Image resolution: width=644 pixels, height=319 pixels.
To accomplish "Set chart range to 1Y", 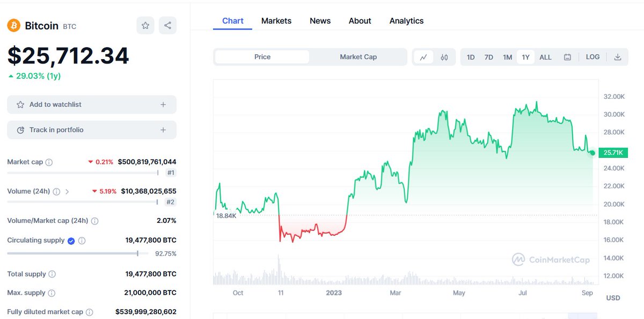I will [x=525, y=57].
